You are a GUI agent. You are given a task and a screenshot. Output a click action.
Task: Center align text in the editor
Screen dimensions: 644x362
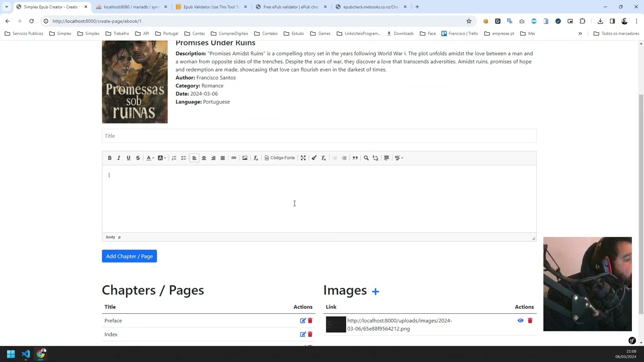pos(204,158)
